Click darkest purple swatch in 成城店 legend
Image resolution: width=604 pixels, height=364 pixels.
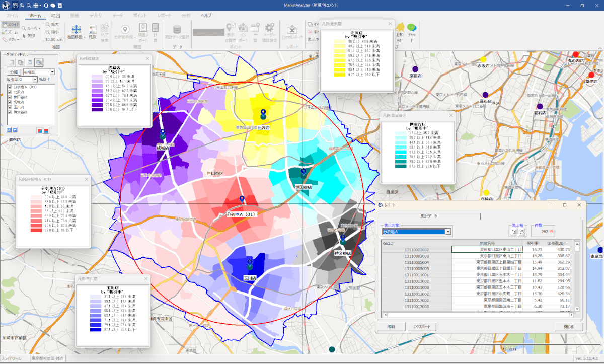98,108
